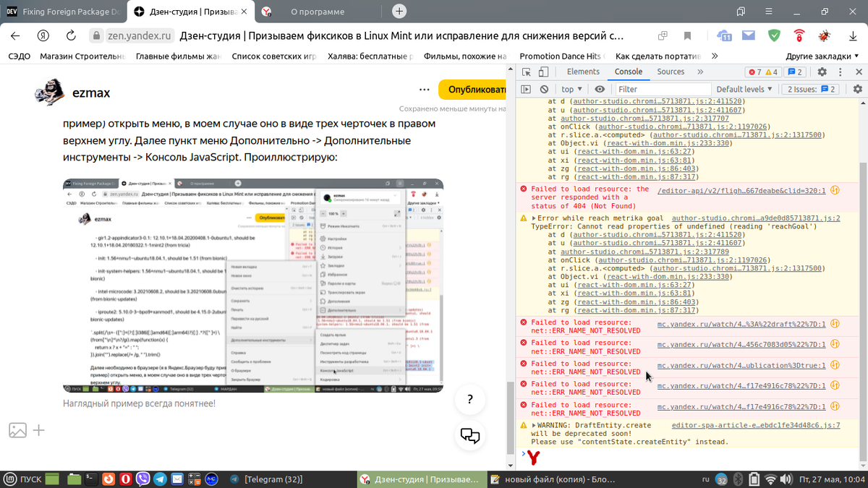Open 'mc.yandex.ru/watch/4…456c7083d05%22%7D:1' link
Screen dimensions: 868x488
(x=741, y=344)
